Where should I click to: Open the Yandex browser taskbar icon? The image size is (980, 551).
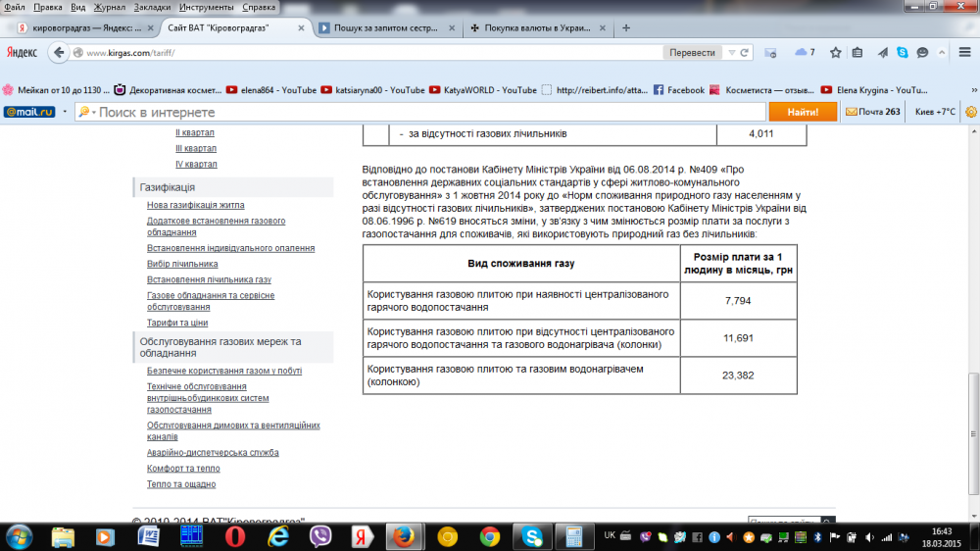coord(362,537)
